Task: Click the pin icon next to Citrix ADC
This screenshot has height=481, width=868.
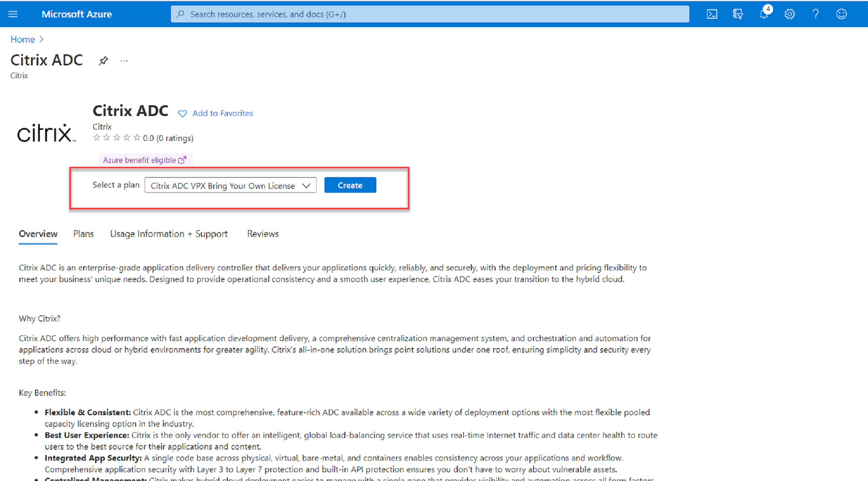Action: click(103, 61)
